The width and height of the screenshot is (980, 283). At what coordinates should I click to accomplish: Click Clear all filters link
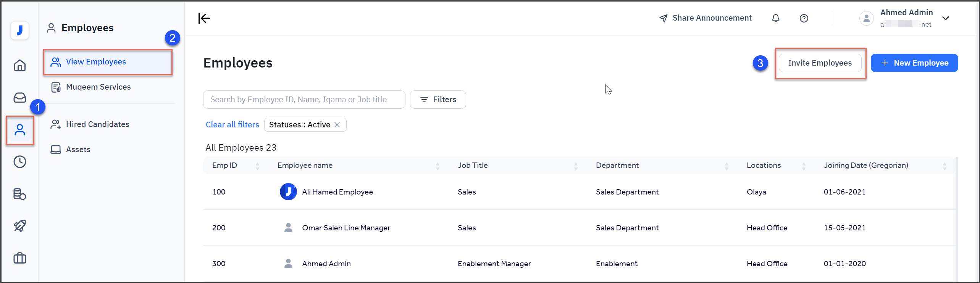(x=232, y=125)
